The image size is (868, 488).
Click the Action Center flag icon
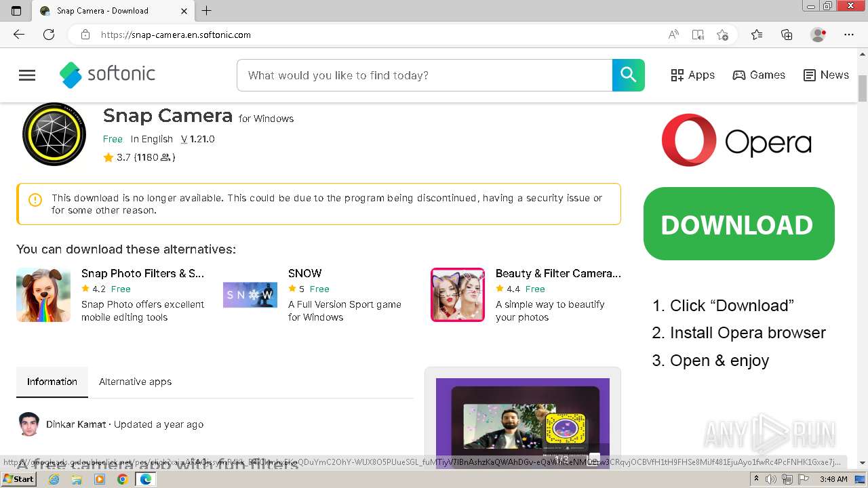pos(803,479)
